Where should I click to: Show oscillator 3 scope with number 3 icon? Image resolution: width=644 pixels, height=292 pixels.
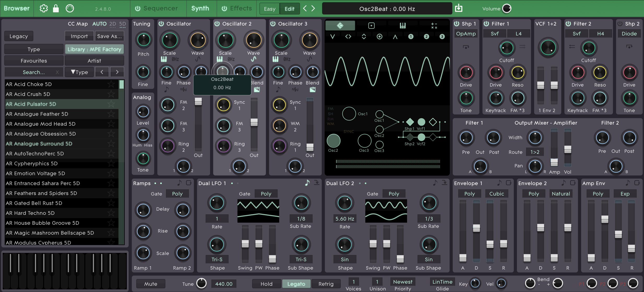(442, 36)
